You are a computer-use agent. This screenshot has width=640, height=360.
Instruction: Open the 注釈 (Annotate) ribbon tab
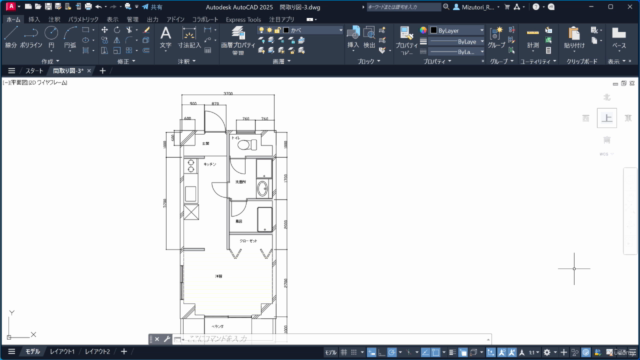[54, 19]
